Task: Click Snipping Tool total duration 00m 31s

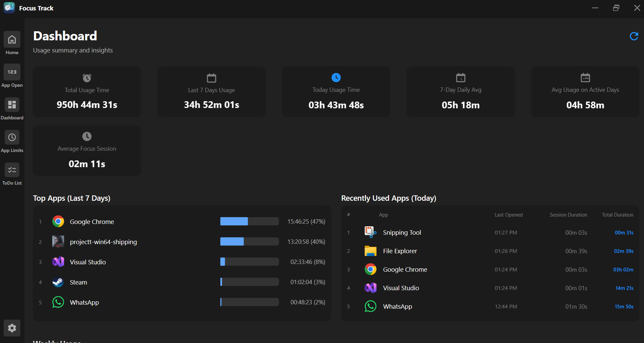Action: (x=624, y=233)
